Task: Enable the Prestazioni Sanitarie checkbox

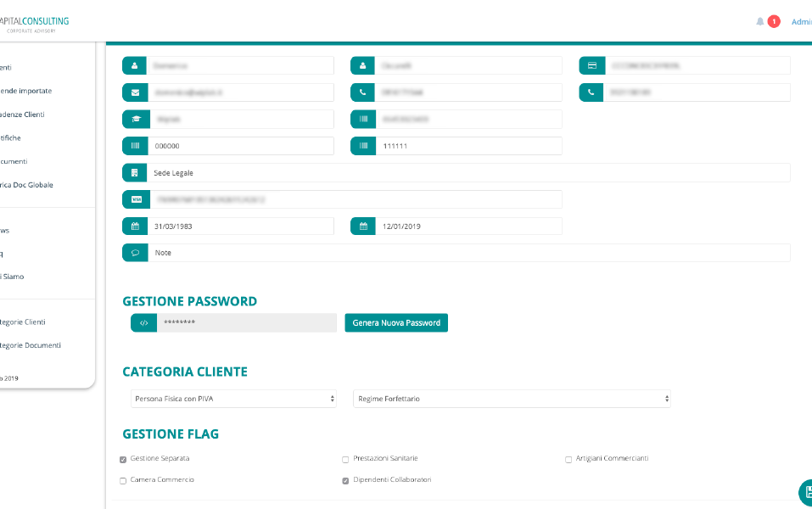Action: (345, 459)
